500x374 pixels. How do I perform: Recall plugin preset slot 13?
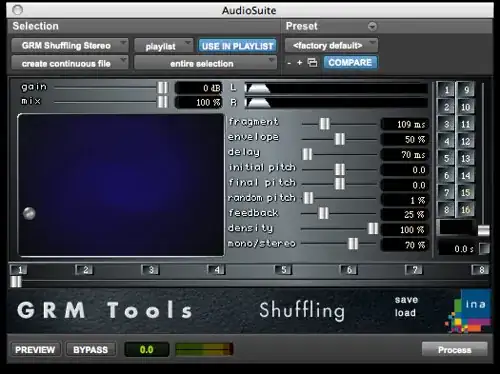(x=465, y=158)
